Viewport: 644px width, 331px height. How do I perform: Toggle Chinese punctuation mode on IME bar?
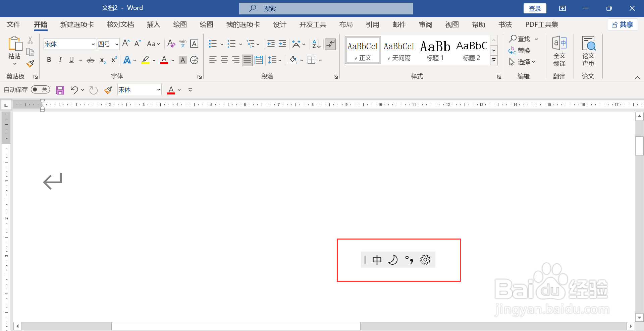click(x=409, y=260)
